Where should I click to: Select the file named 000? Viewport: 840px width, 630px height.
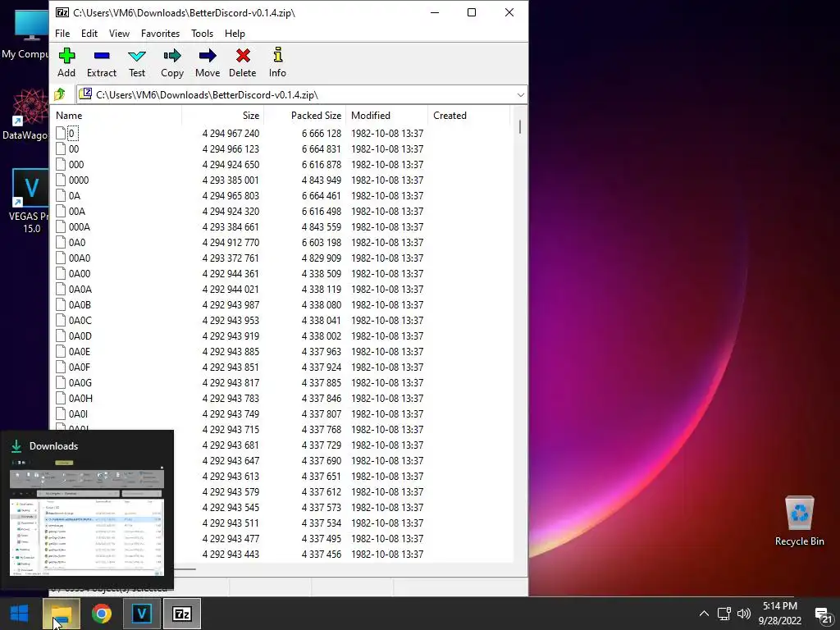pos(76,164)
